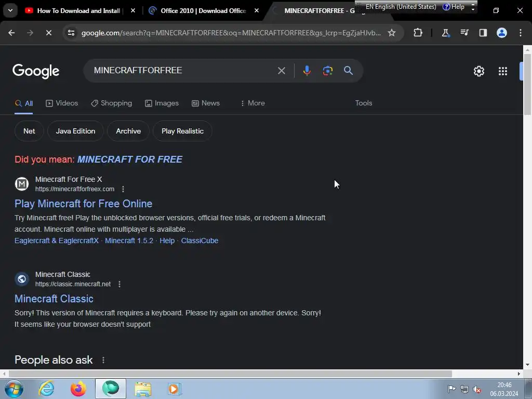This screenshot has height=399, width=532.
Task: Open more options for Minecraft Classic result
Action: [x=119, y=284]
